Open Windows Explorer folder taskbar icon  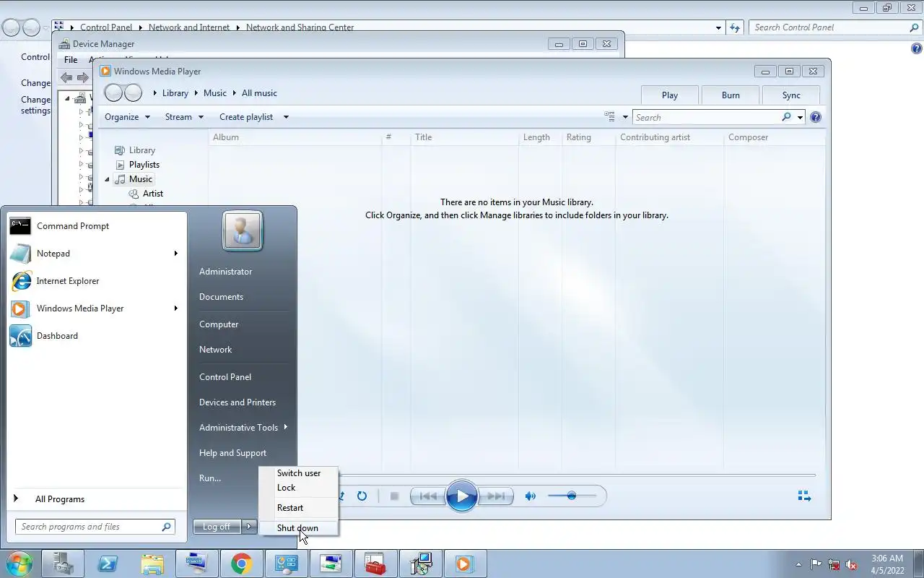pyautogui.click(x=152, y=564)
